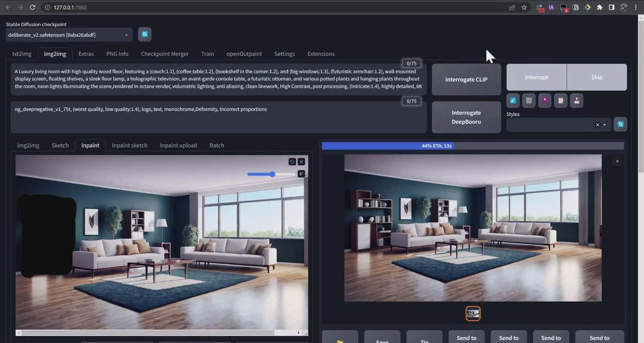Expand the Styles dropdown arrow
Screen dimensions: 644x343
click(x=605, y=125)
